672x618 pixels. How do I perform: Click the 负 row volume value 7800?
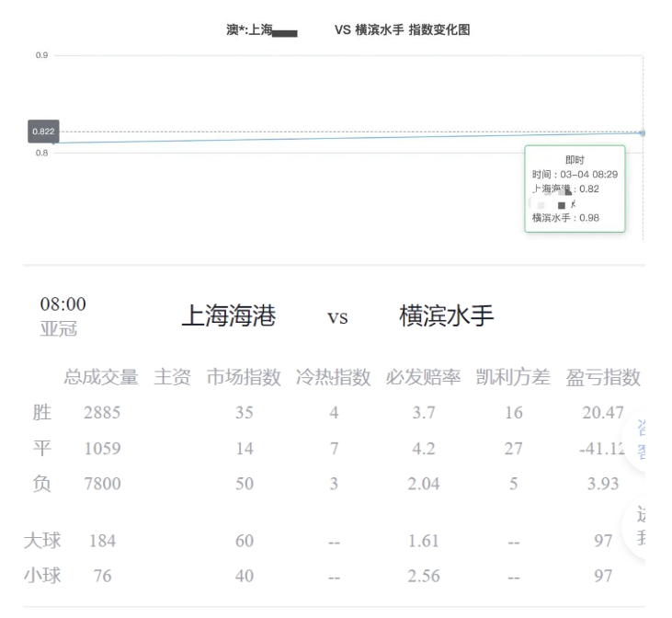[102, 485]
